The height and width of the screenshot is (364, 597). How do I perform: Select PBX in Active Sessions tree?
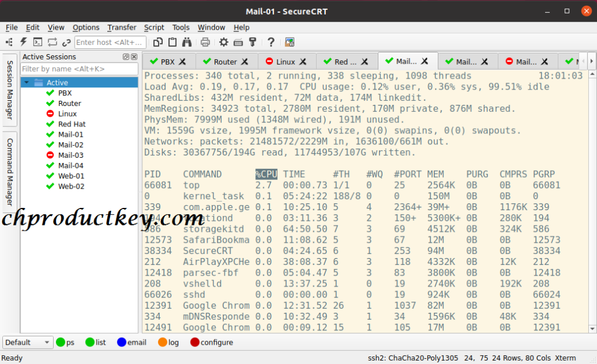pos(65,93)
